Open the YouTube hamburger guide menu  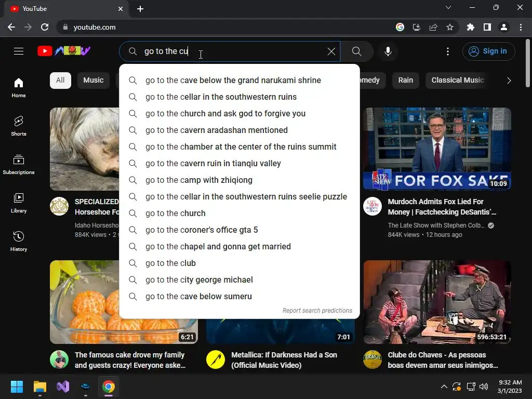point(19,51)
